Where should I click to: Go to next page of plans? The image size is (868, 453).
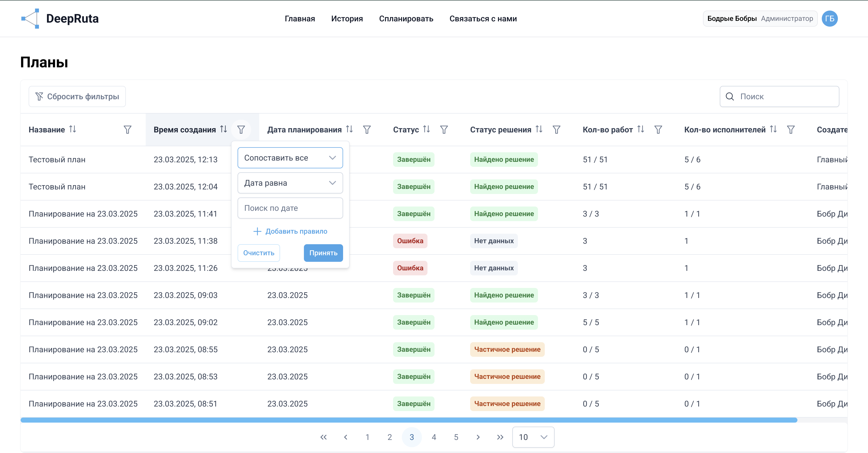click(478, 437)
